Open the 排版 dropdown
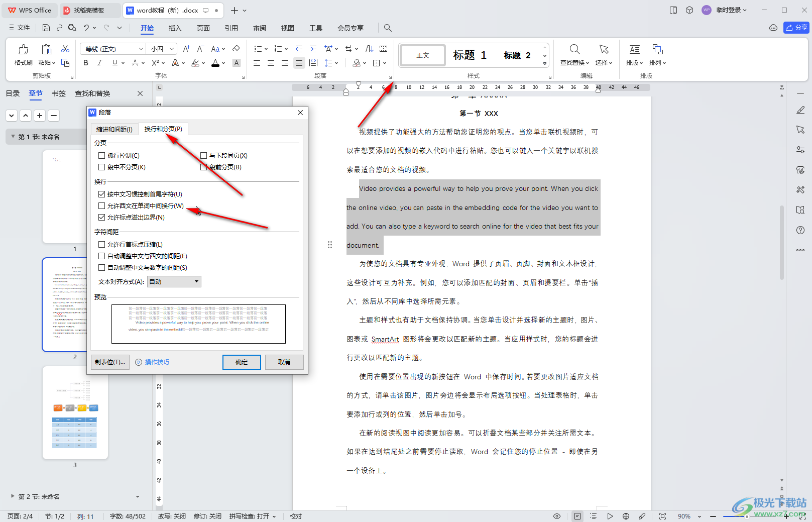Viewport: 812px width, 522px height. 634,63
